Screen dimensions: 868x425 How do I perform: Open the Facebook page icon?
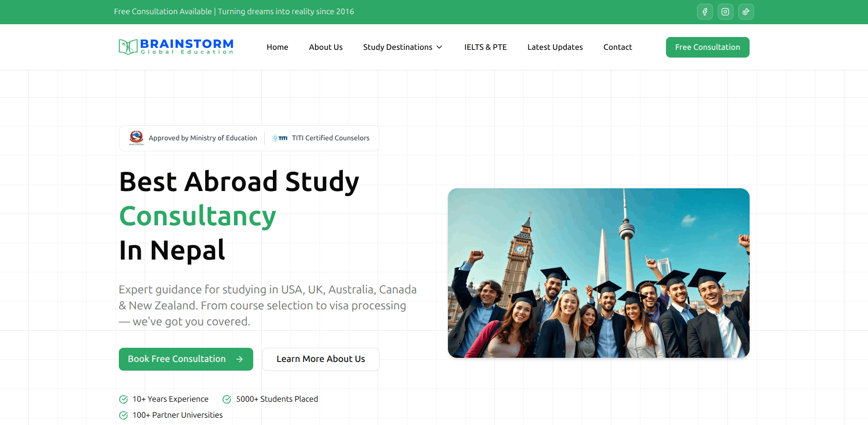tap(704, 11)
